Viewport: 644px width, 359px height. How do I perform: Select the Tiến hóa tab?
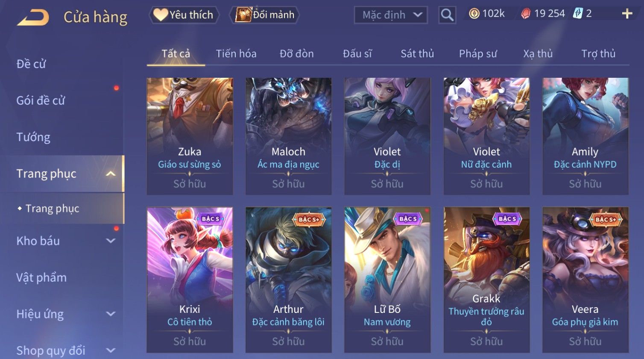236,54
